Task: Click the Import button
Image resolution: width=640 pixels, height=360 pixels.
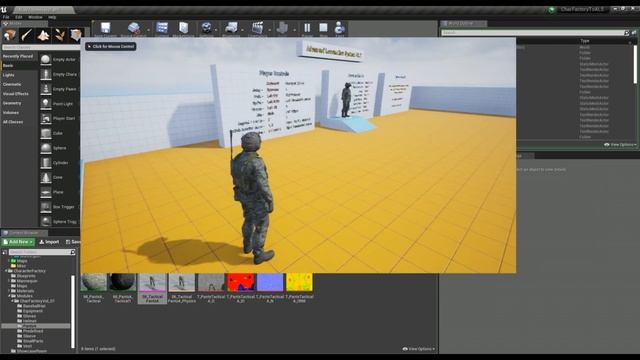Action: pos(49,242)
